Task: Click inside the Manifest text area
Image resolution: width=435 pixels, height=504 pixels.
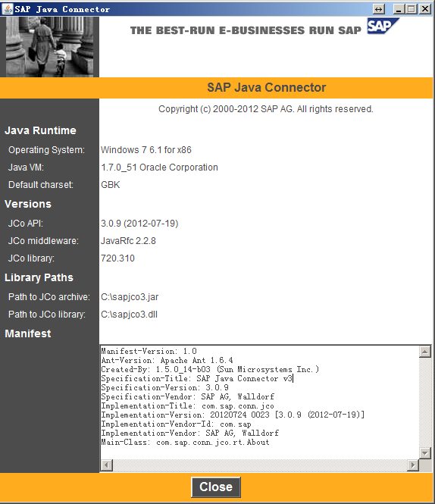Action: click(260, 402)
